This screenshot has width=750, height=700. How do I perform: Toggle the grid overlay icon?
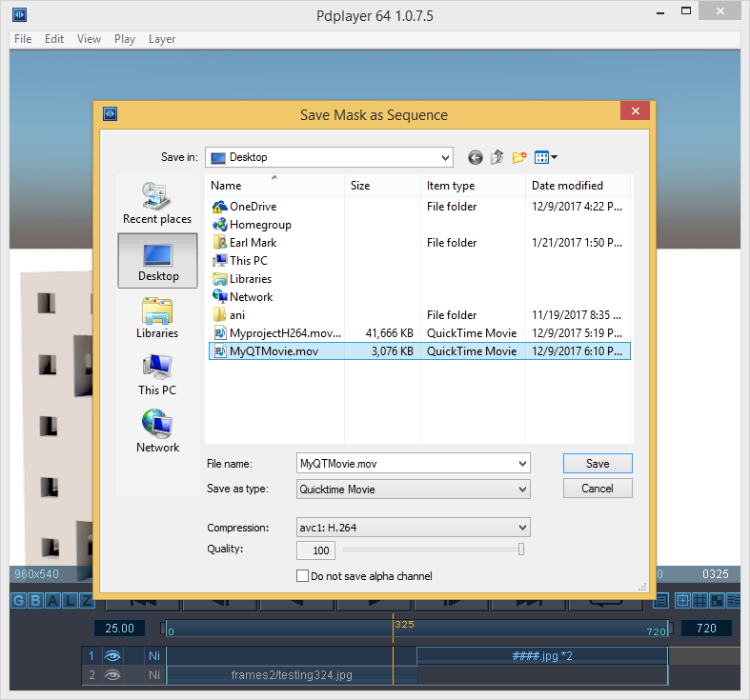[x=699, y=600]
